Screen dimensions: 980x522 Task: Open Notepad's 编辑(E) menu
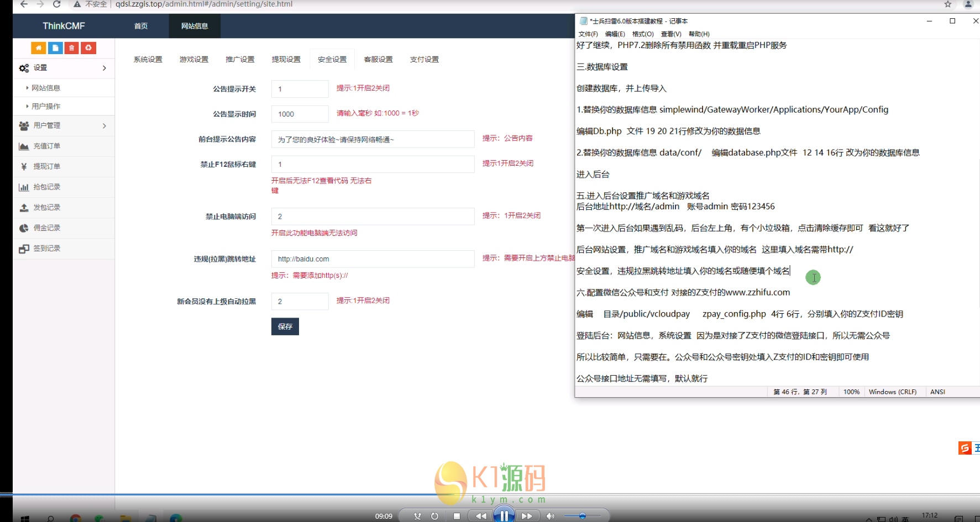615,34
